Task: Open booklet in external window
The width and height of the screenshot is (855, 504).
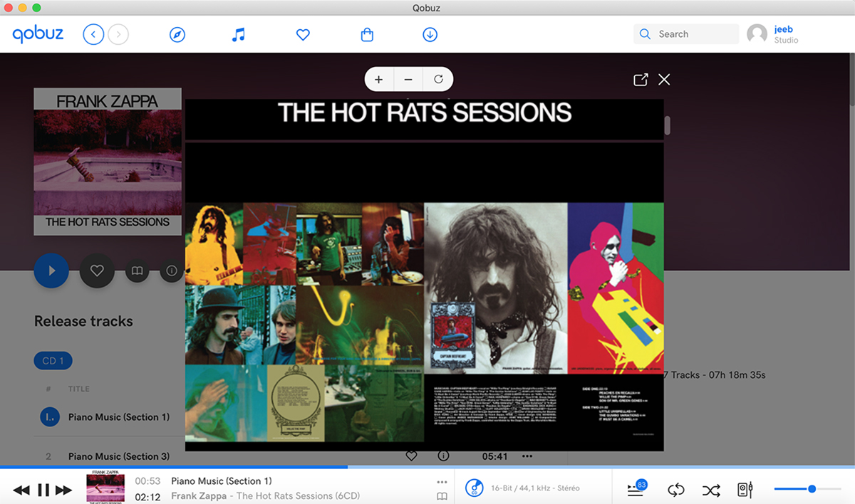Action: click(641, 80)
